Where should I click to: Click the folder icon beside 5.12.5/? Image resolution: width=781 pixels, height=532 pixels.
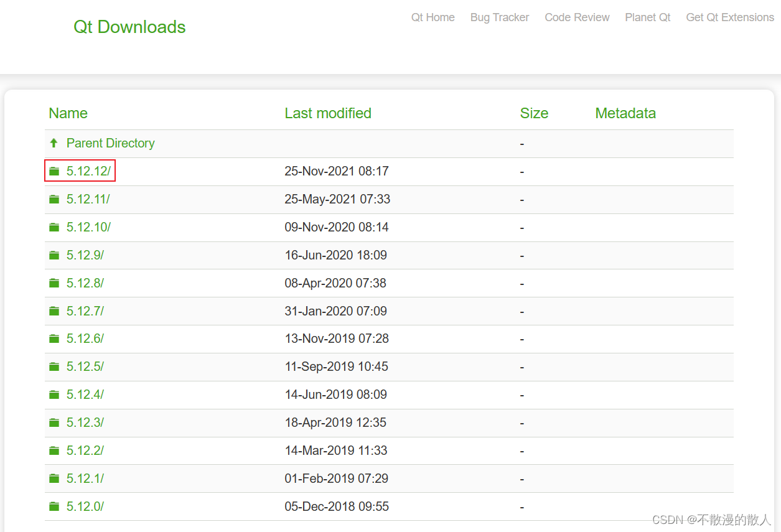click(x=54, y=366)
